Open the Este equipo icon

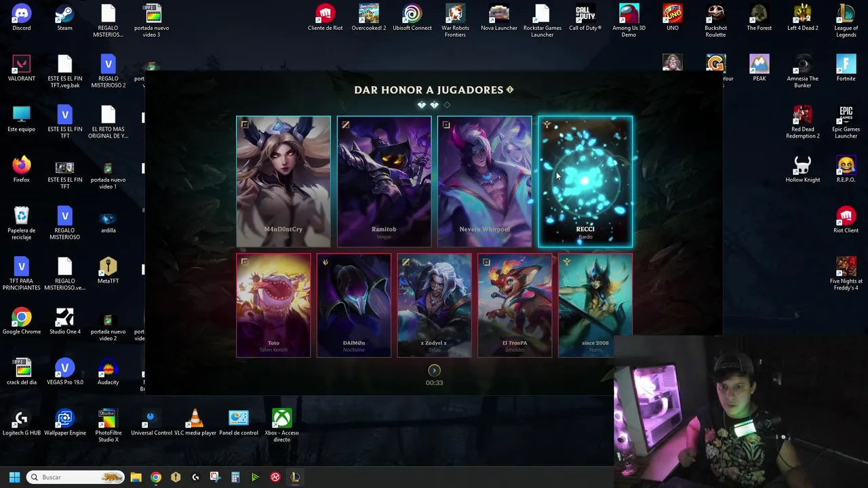(22, 119)
